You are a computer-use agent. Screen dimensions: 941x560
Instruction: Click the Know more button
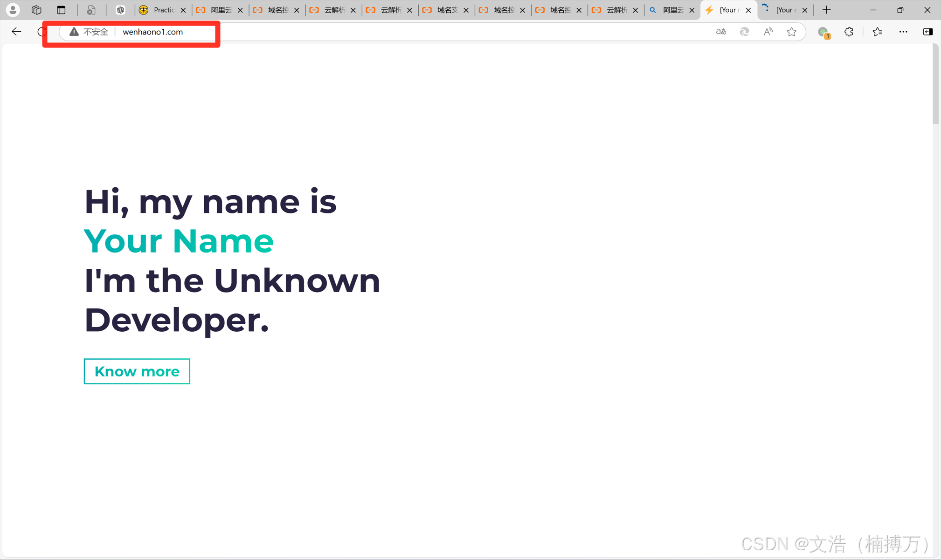click(137, 371)
